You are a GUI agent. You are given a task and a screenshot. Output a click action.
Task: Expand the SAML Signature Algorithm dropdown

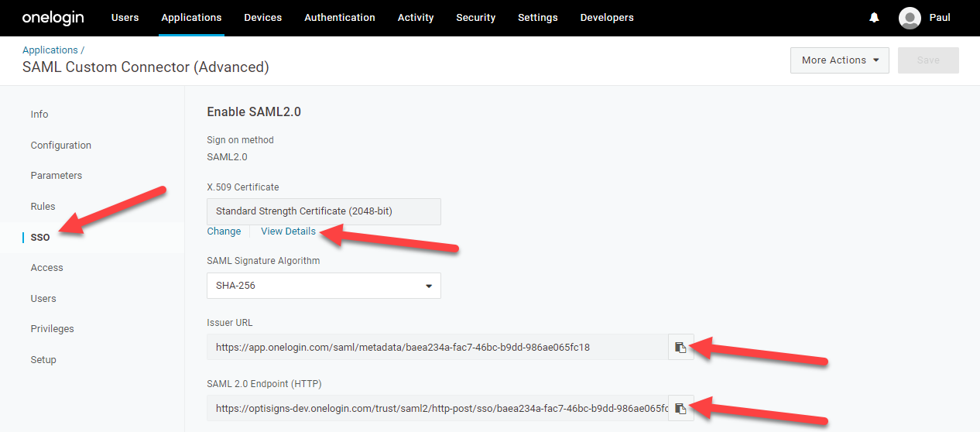coord(324,286)
